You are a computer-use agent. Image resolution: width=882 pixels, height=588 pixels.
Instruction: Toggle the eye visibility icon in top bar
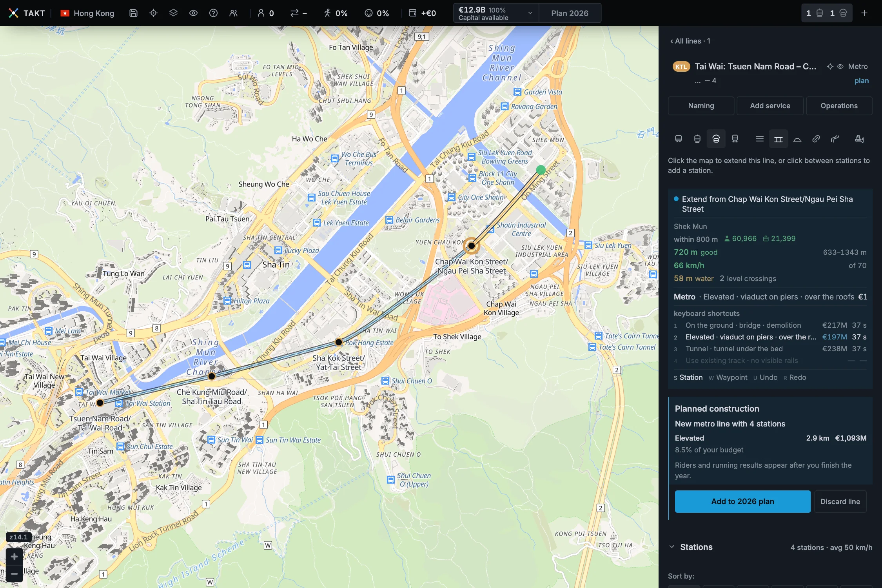pyautogui.click(x=193, y=13)
